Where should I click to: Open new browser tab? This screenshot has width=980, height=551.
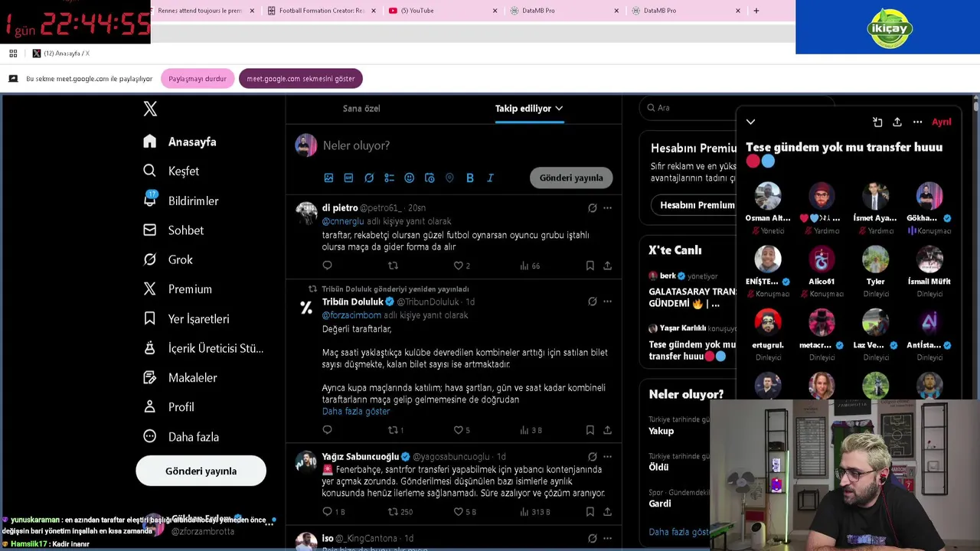coord(756,11)
